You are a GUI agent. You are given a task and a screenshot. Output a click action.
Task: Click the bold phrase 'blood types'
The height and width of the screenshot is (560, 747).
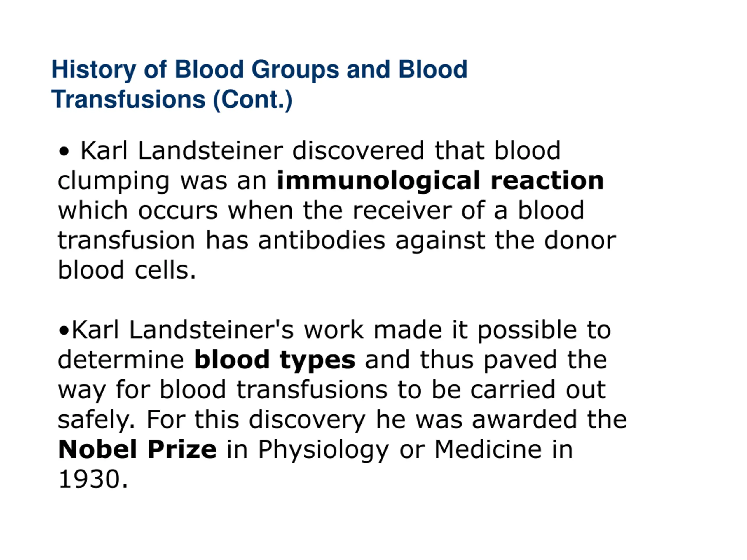click(275, 361)
